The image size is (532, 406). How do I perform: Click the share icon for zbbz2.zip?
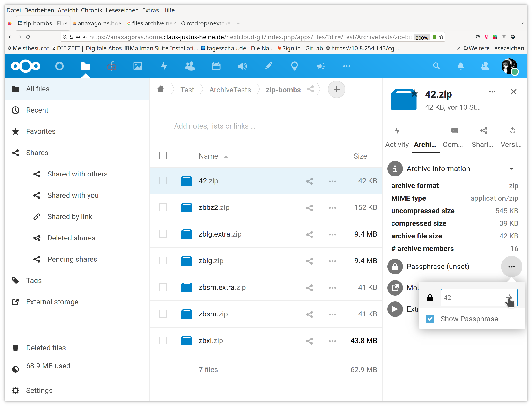309,208
